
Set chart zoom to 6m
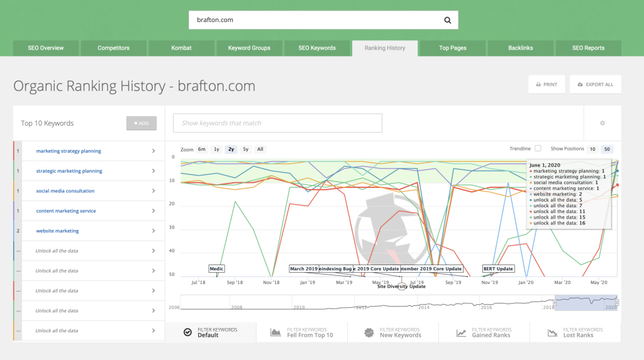(202, 150)
